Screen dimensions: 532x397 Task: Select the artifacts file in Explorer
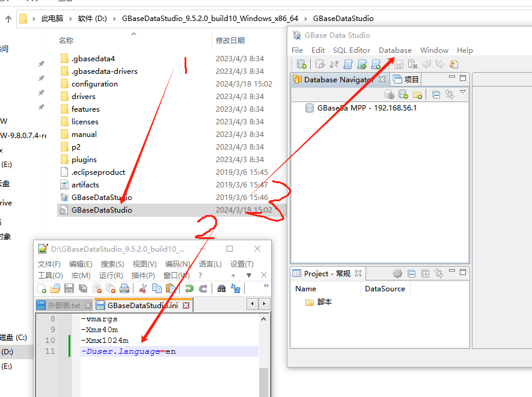pyautogui.click(x=85, y=185)
